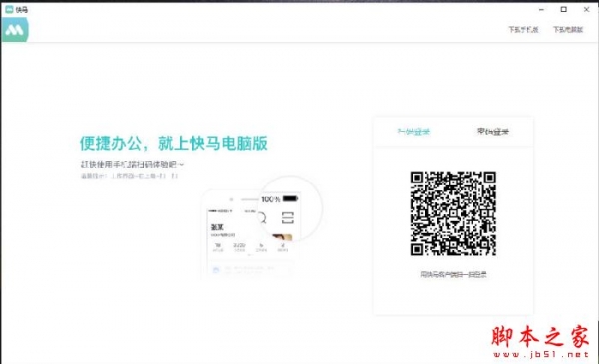Screen dimensions: 599x364
Task: Maximize the Kuaima window
Action: pos(563,10)
